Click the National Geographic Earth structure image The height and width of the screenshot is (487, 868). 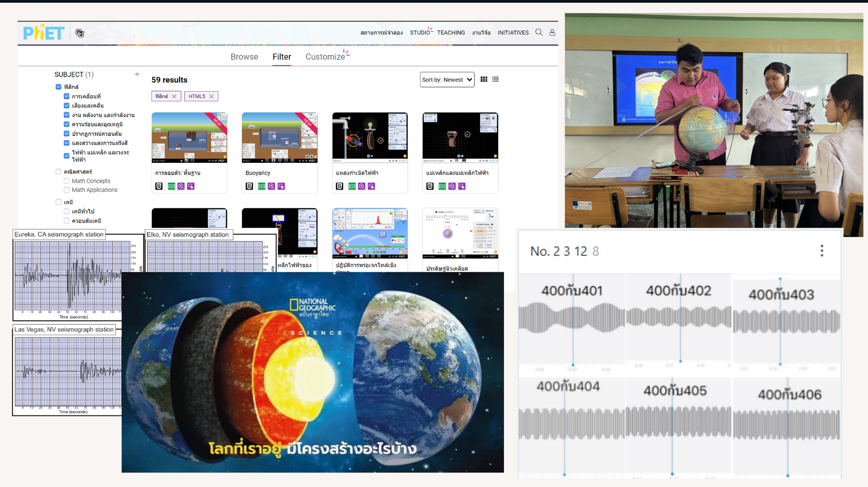[x=313, y=372]
